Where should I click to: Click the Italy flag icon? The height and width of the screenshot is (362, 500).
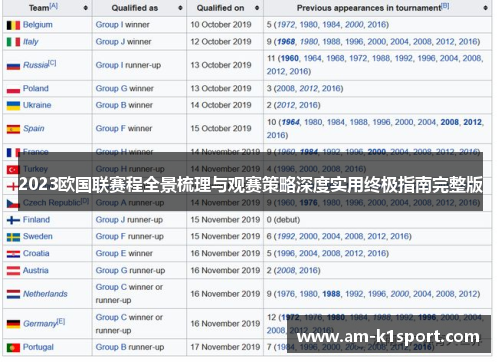(x=13, y=42)
